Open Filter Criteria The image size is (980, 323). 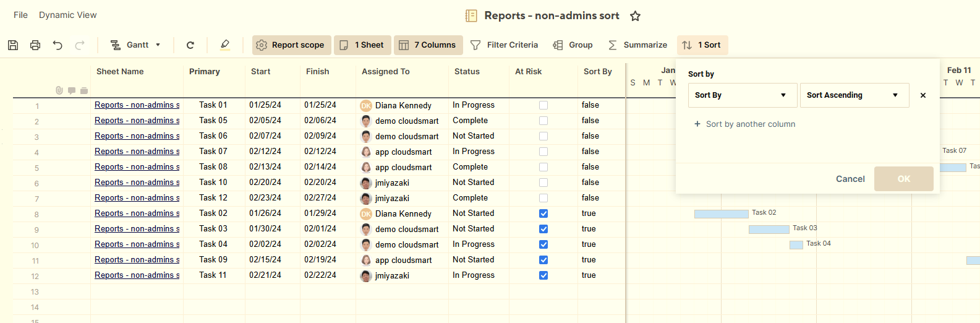pos(504,45)
